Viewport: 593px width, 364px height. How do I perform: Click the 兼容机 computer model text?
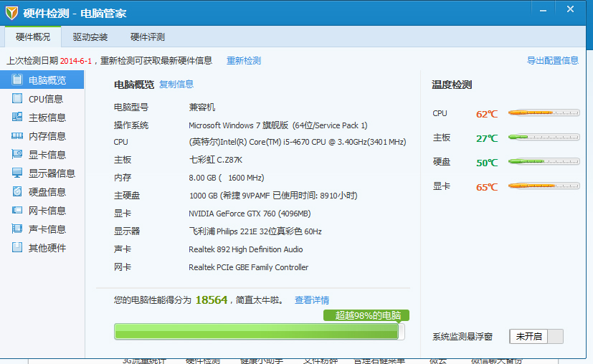(202, 107)
